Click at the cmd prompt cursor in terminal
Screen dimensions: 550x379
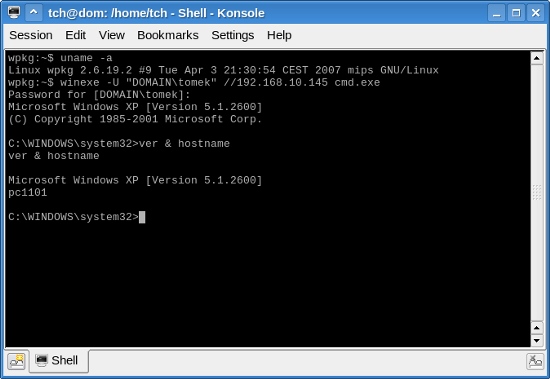(142, 217)
